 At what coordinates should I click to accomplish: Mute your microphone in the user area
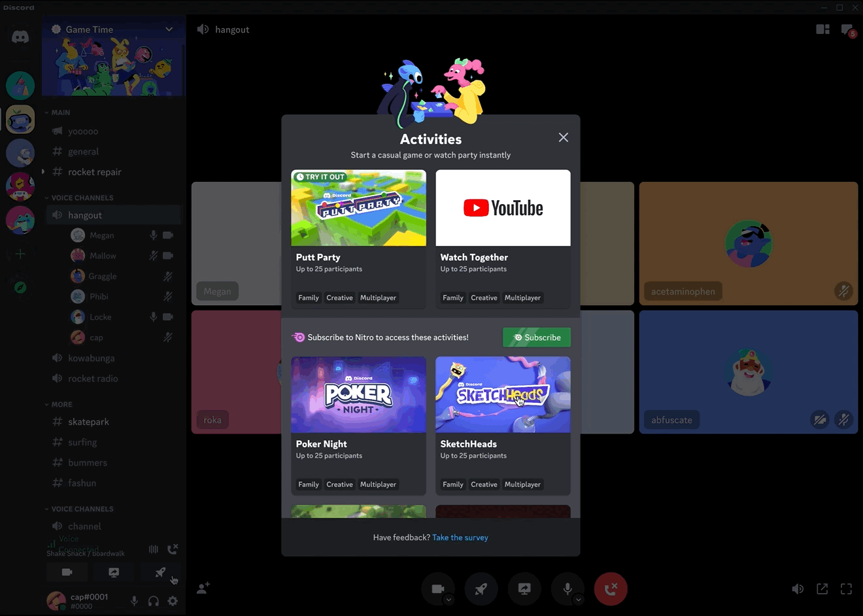134,601
